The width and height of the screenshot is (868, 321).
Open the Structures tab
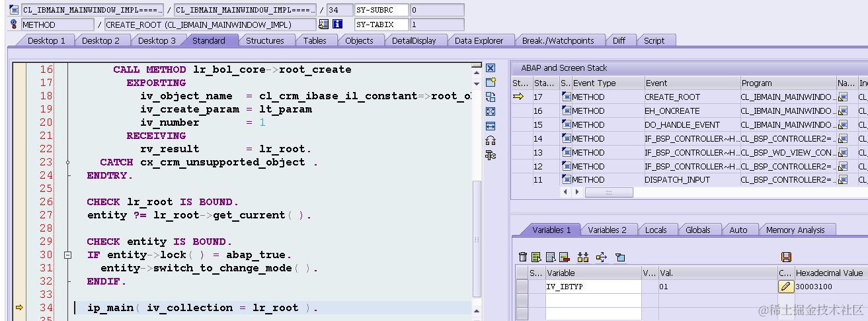265,40
